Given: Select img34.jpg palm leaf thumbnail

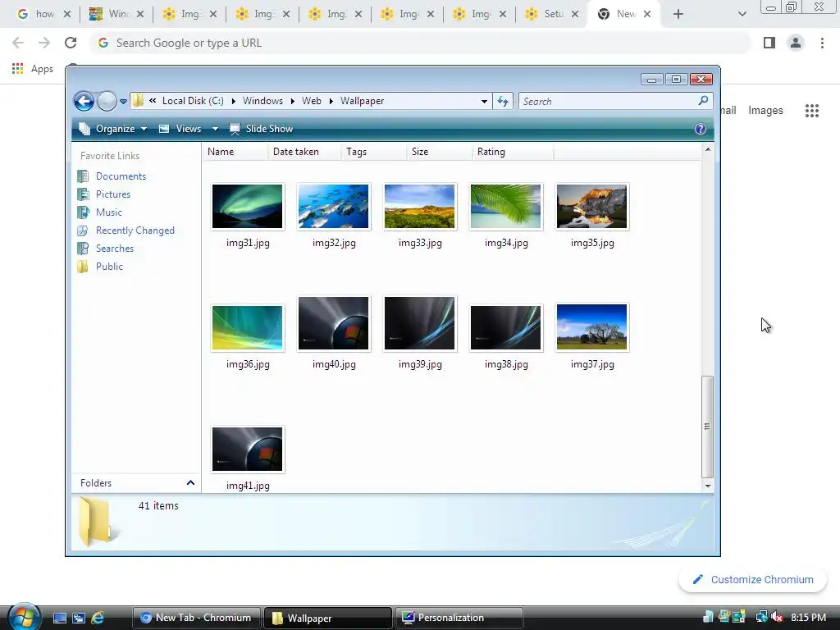Looking at the screenshot, I should click(505, 207).
